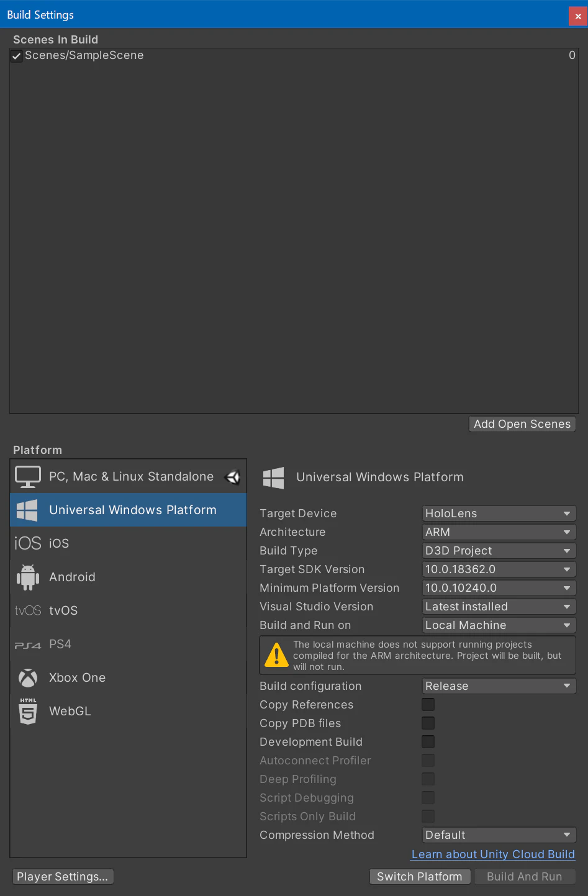Close the Build Settings window

(578, 16)
